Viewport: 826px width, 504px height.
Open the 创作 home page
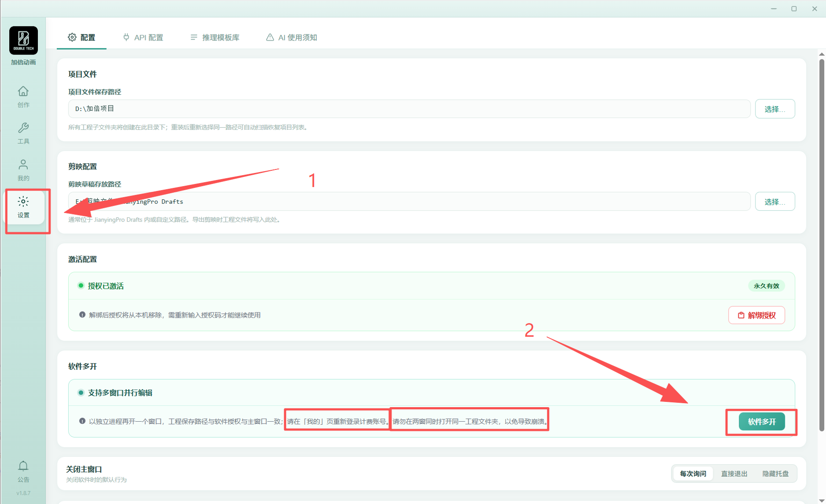pos(23,97)
